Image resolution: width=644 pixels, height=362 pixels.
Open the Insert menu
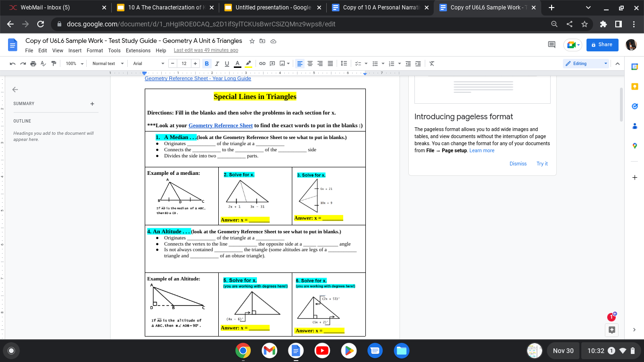75,50
